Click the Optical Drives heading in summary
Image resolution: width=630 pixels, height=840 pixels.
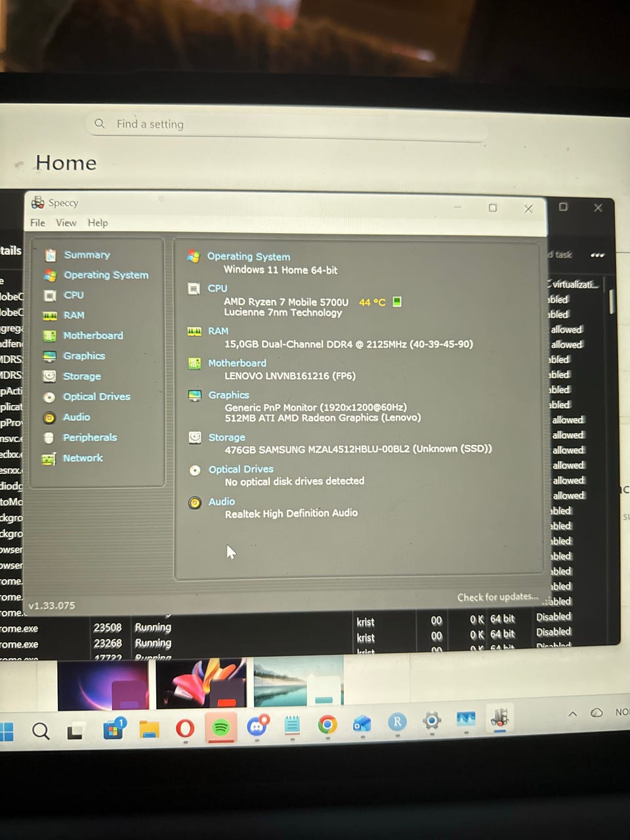[241, 469]
